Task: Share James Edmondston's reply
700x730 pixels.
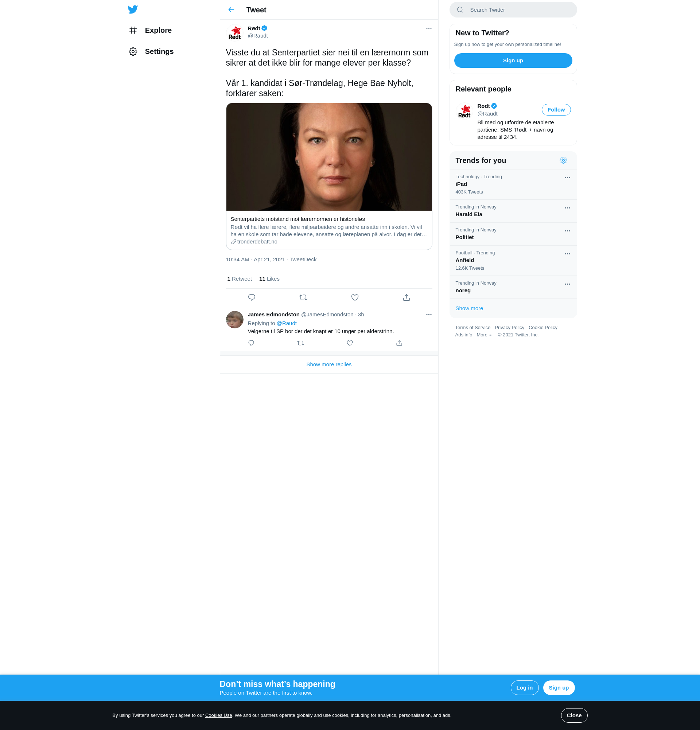Action: [x=399, y=343]
